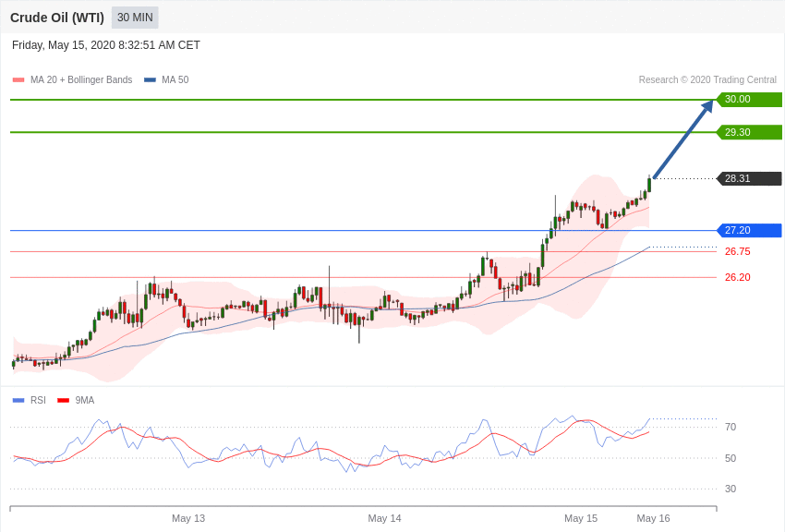Click the 9MA legend swatch
This screenshot has width=785, height=532.
pyautogui.click(x=63, y=400)
